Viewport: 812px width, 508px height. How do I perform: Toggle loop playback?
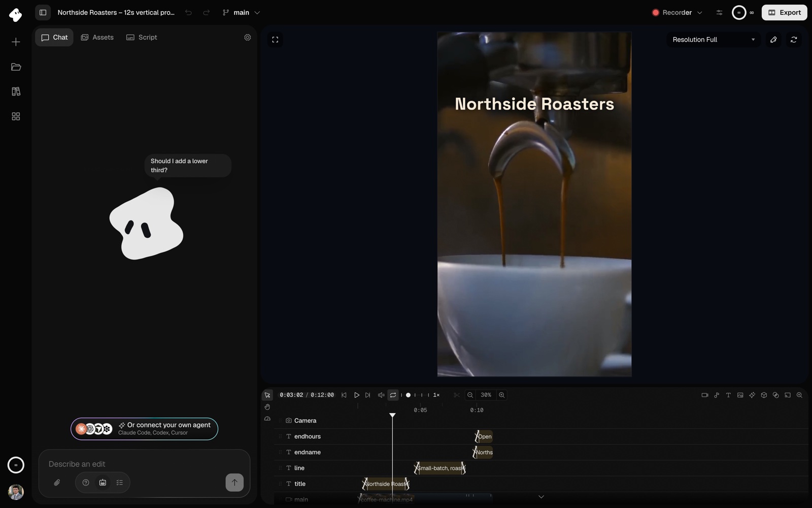coord(393,395)
